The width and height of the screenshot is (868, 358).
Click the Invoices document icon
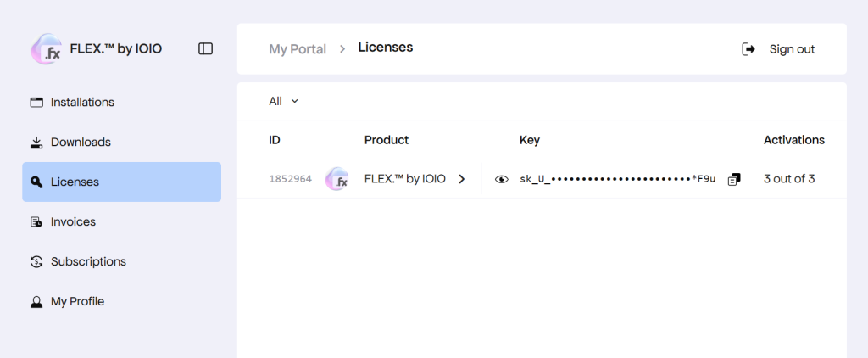point(36,222)
